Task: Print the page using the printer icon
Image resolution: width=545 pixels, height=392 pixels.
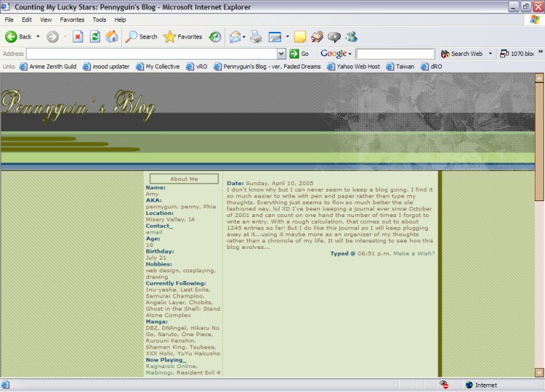Action: [256, 37]
